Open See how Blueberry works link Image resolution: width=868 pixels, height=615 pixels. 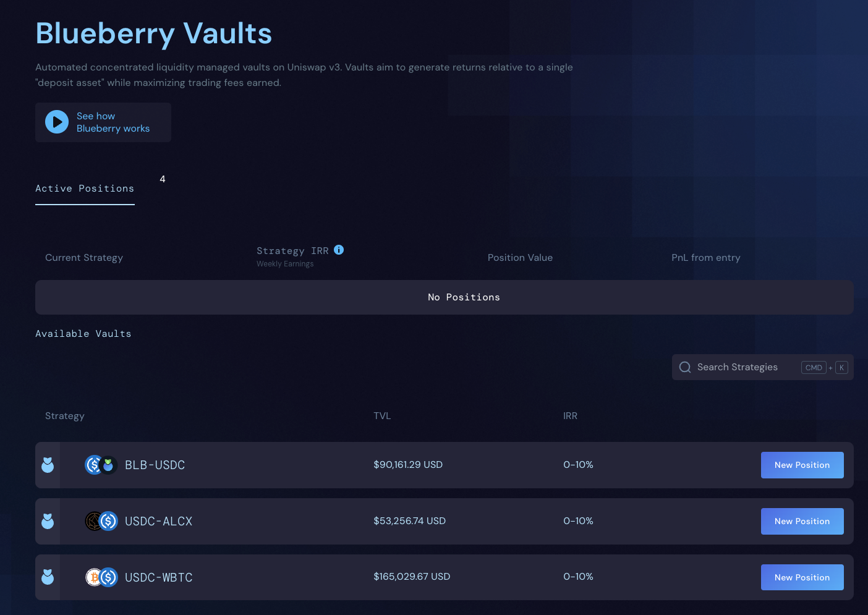click(x=113, y=122)
